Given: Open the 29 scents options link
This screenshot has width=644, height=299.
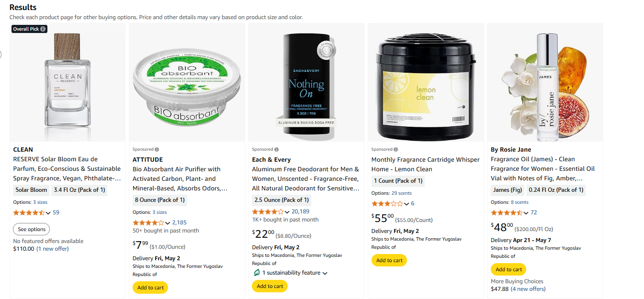Looking at the screenshot, I should click(x=401, y=193).
